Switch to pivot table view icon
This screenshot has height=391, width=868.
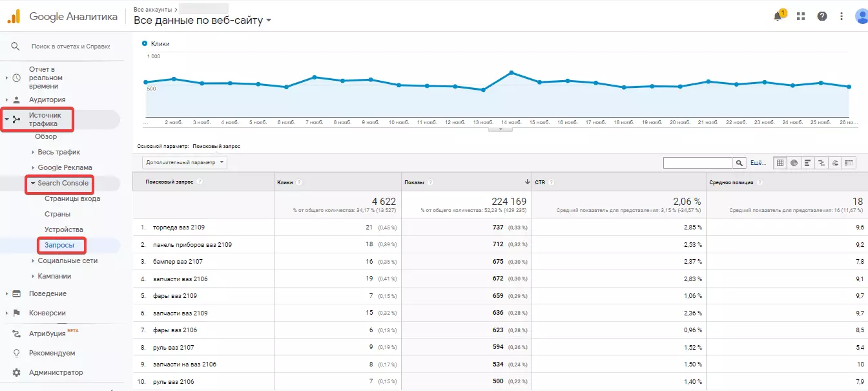click(849, 164)
